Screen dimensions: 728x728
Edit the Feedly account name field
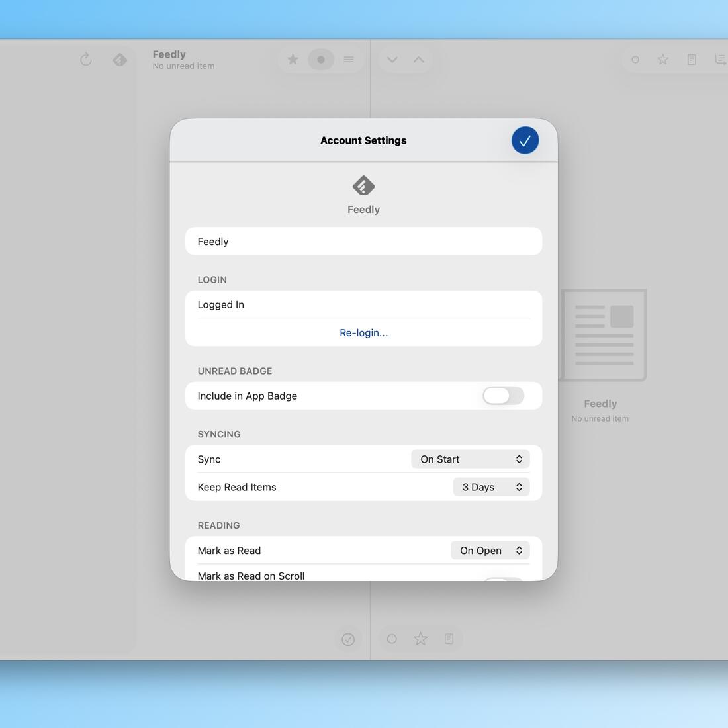[363, 241]
